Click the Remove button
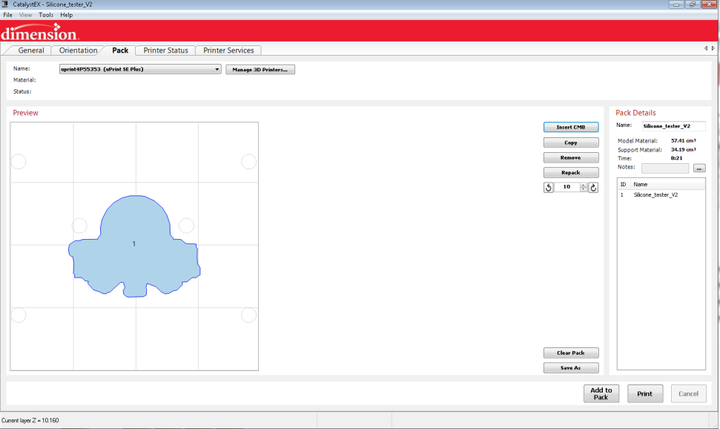 coord(571,158)
